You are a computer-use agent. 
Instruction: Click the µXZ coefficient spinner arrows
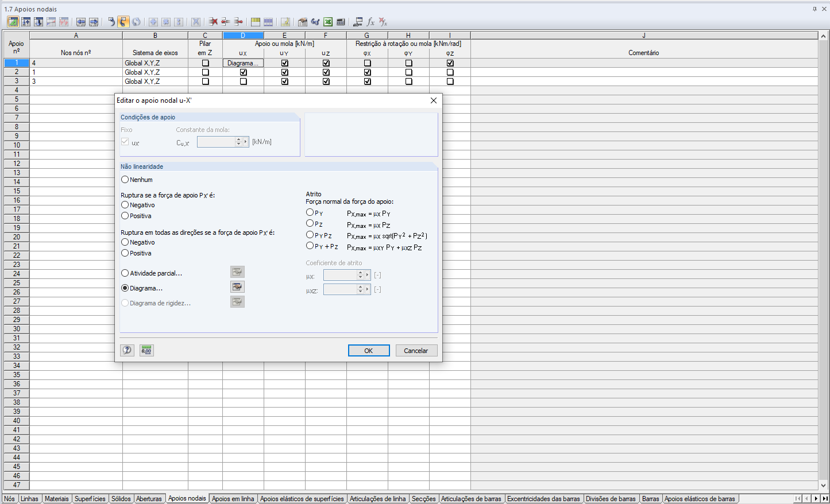pyautogui.click(x=361, y=289)
